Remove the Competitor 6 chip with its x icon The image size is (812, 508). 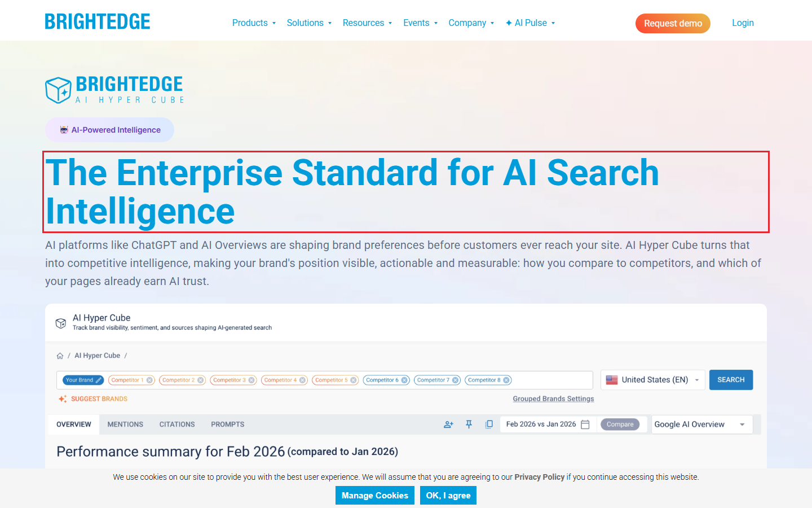(x=404, y=380)
